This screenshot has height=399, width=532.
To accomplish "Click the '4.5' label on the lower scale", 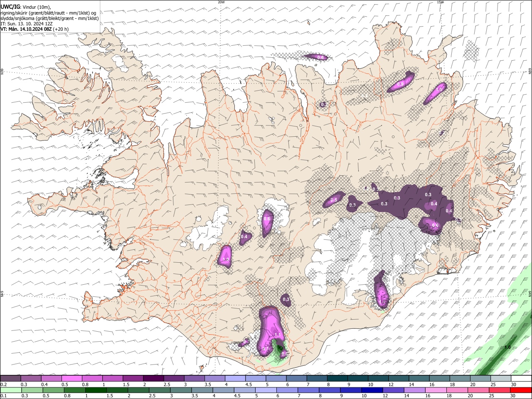I will 237,396.
